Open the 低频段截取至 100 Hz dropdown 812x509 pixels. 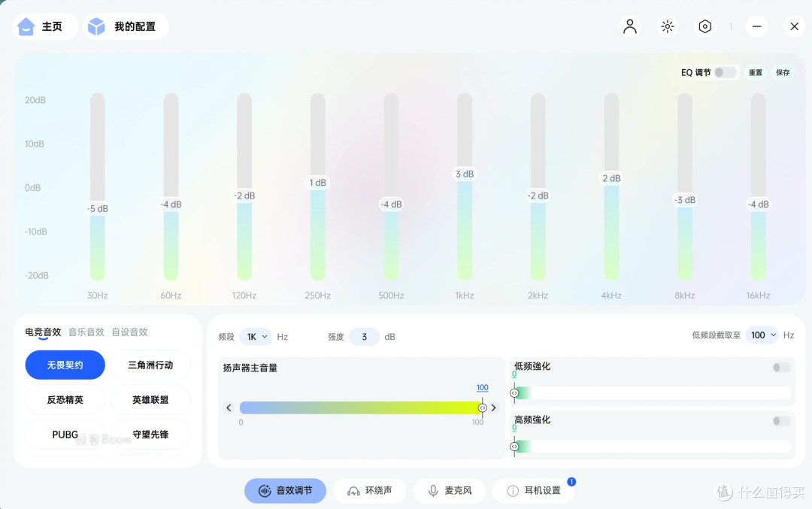coord(762,335)
